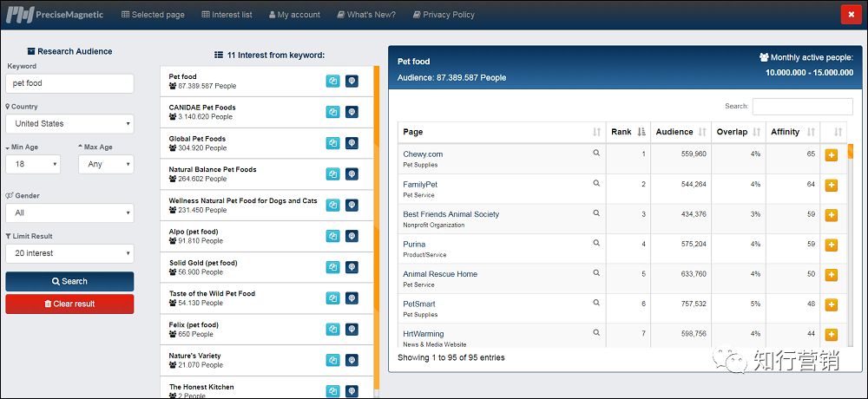Click the dark blue icon for CANIDAE Pet Foods
868x399 pixels.
[x=352, y=112]
